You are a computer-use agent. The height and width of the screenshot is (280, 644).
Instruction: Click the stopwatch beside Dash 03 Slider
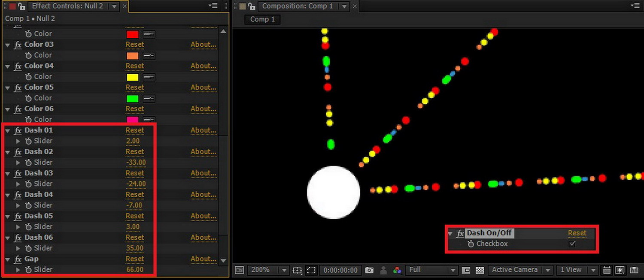click(x=29, y=184)
